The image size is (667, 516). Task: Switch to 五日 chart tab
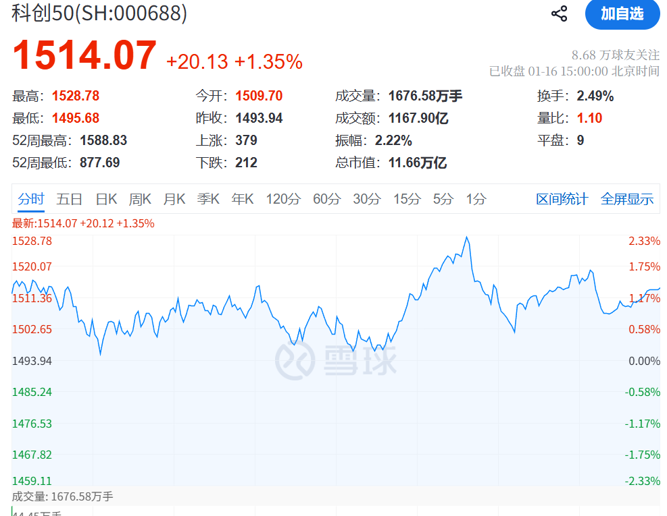pyautogui.click(x=70, y=199)
